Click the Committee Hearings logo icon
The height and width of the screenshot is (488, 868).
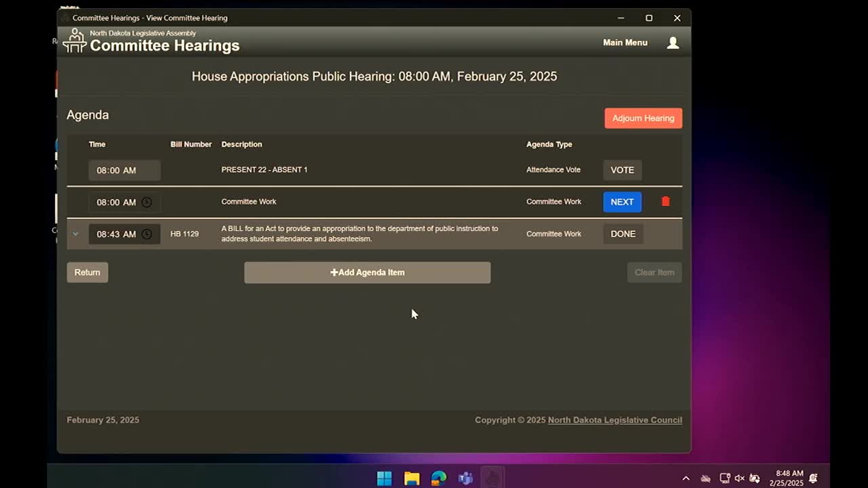click(75, 41)
